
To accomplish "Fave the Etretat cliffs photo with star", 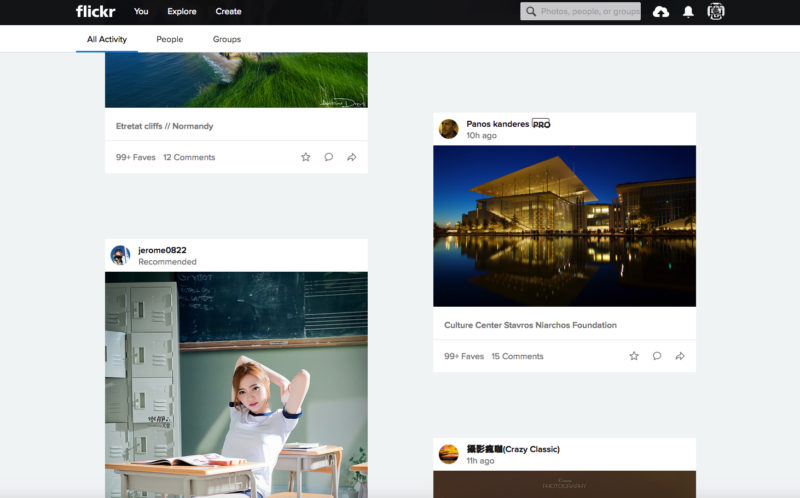I will coord(306,157).
